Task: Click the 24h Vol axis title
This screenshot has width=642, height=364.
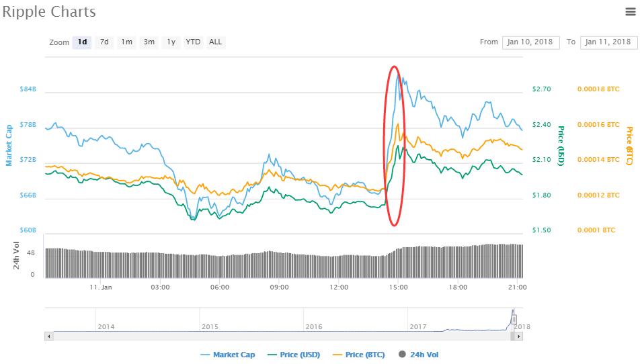Action: click(16, 256)
